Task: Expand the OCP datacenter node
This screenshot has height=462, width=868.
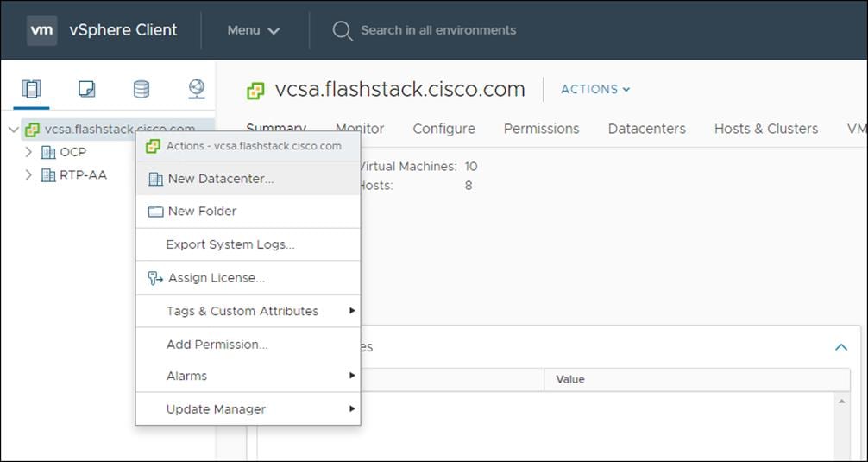Action: point(28,152)
